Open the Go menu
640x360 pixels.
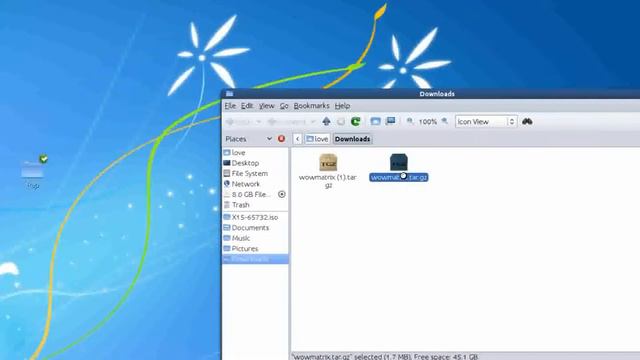point(284,106)
